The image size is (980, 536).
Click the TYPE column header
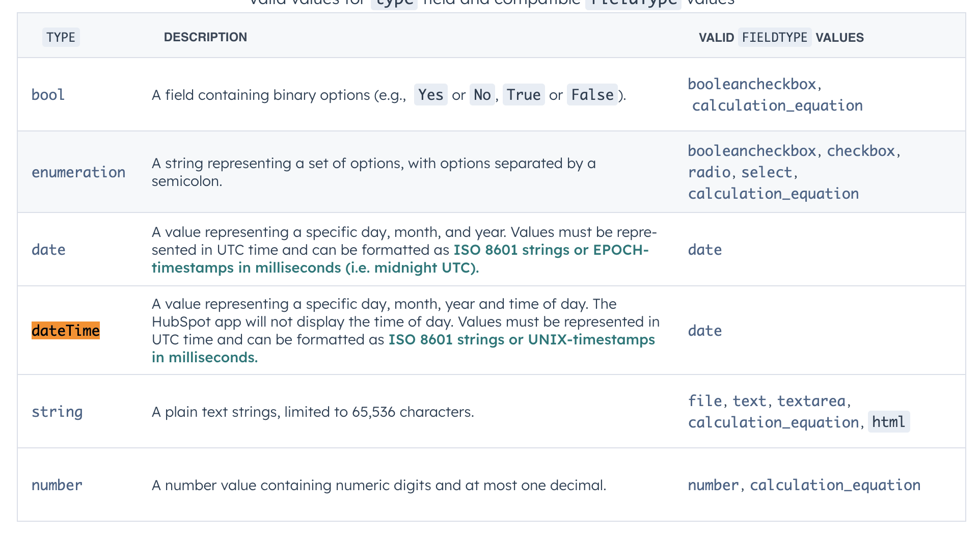coord(61,37)
